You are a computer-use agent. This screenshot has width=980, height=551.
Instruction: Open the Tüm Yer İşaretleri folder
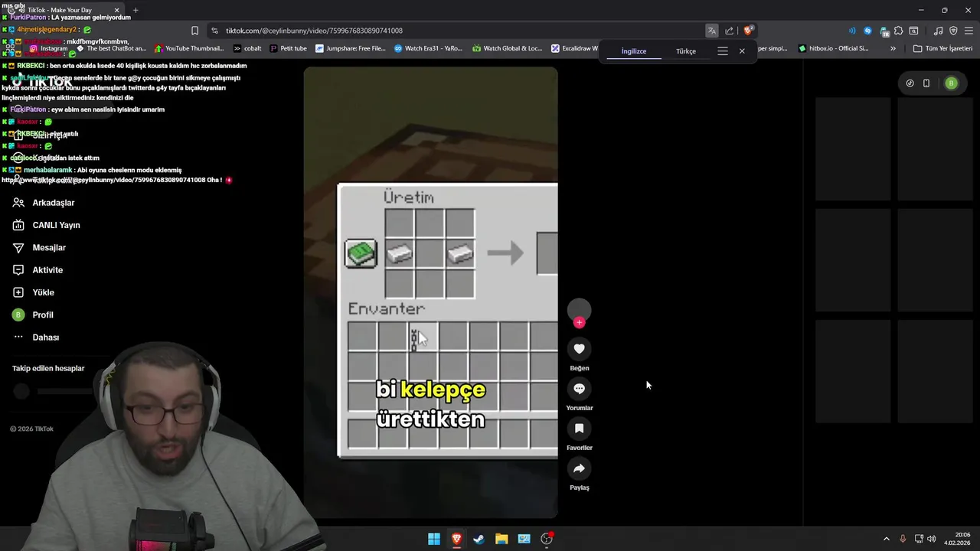[943, 48]
